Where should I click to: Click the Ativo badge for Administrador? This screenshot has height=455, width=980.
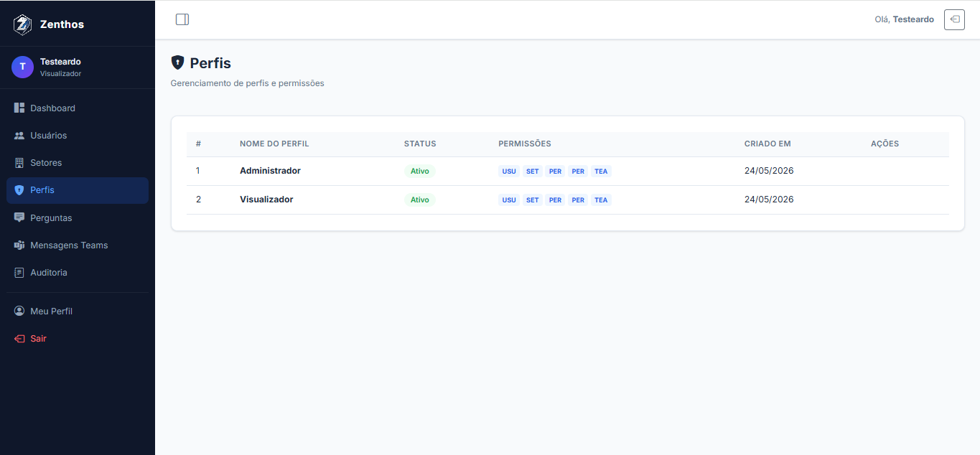point(419,172)
